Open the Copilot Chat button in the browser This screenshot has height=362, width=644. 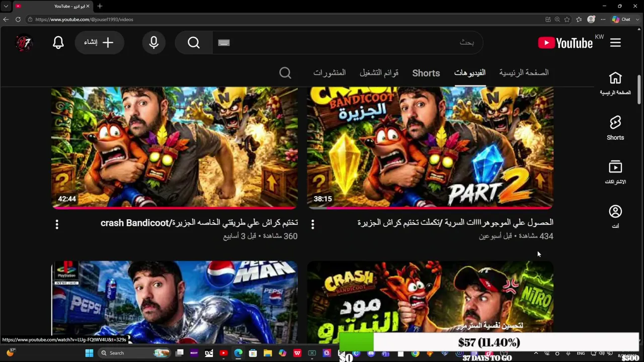(621, 19)
